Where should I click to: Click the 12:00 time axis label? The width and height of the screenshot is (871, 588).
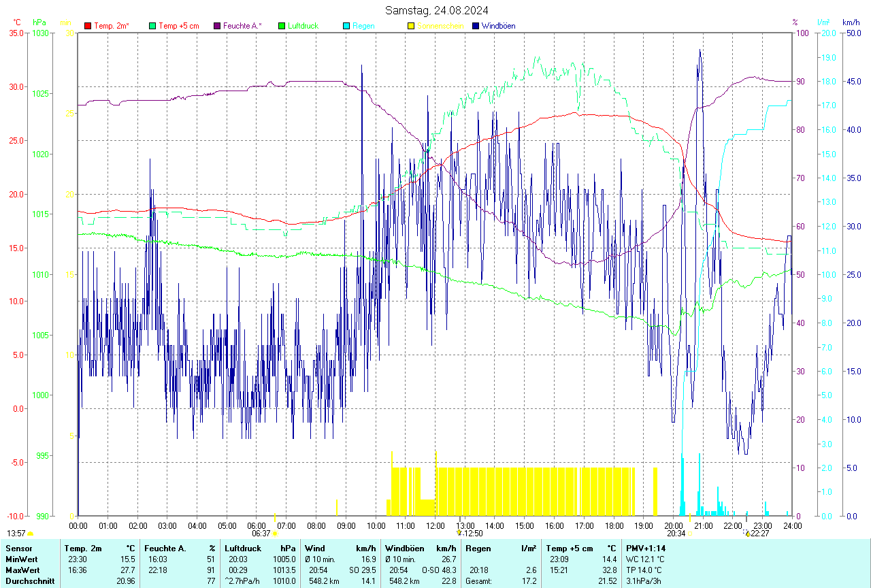click(x=435, y=525)
